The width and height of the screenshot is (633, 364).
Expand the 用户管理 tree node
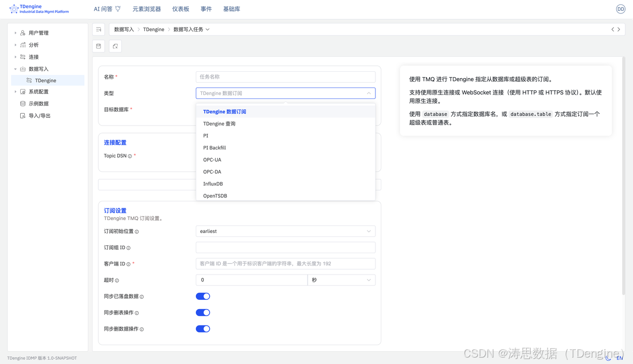(15, 33)
